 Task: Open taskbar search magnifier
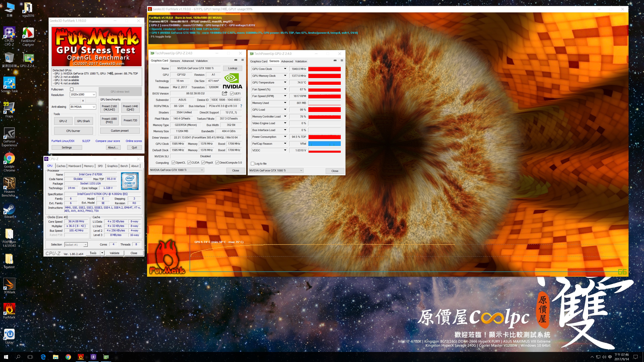18,357
